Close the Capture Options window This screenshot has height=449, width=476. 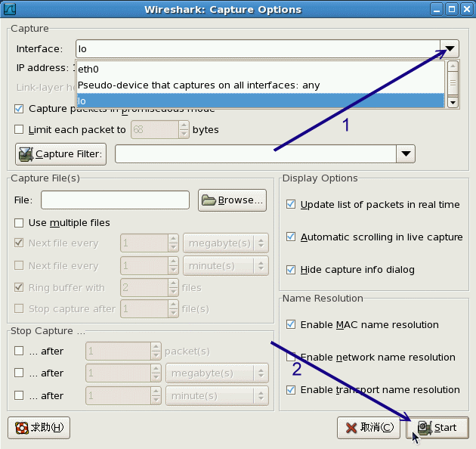coord(466,9)
